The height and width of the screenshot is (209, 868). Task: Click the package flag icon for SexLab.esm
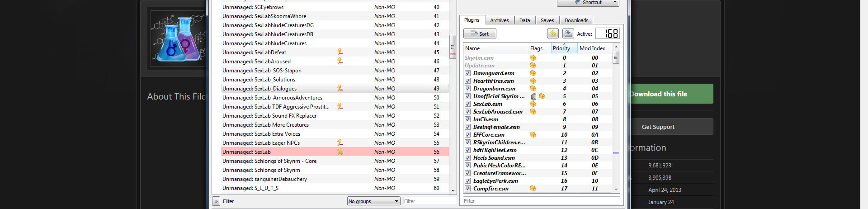click(x=533, y=104)
